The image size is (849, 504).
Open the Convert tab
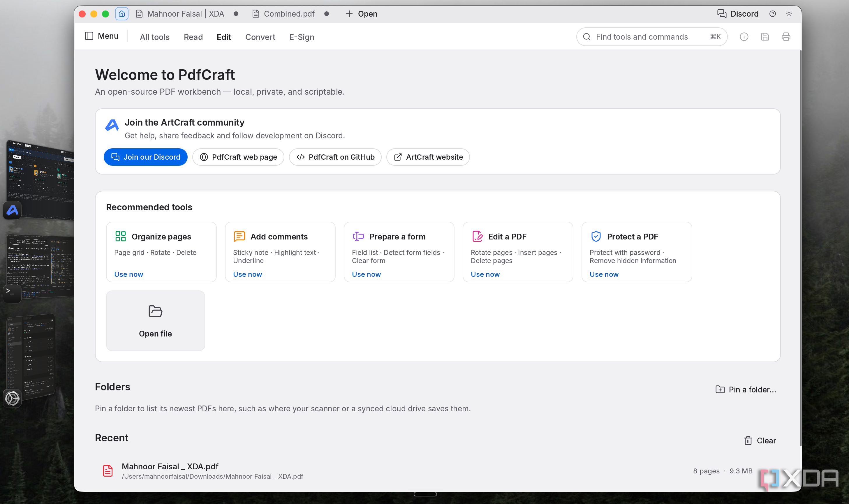[260, 37]
